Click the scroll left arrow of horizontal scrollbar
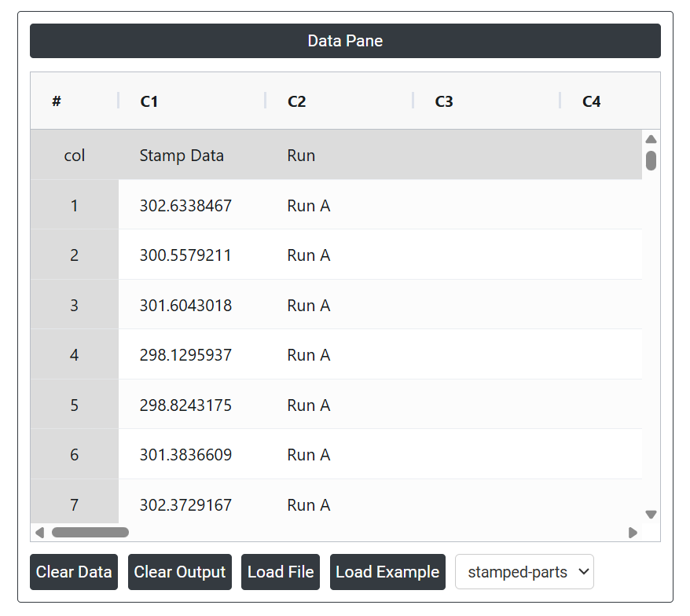 39,533
